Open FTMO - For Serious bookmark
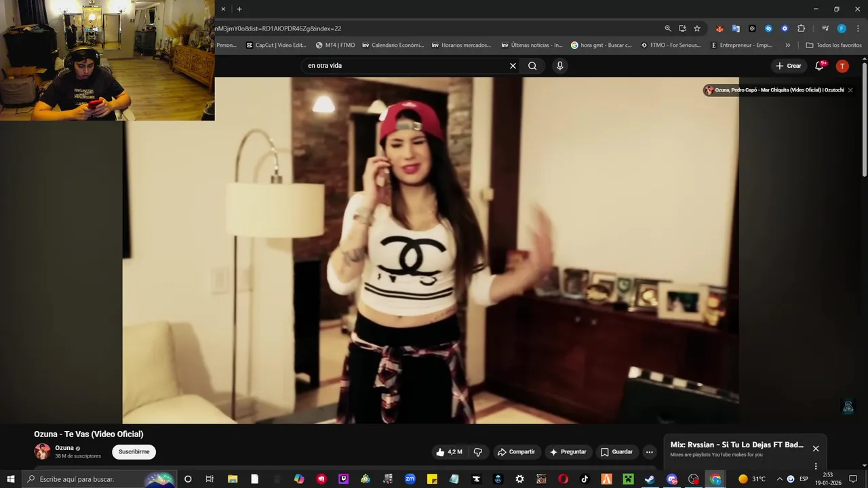Image resolution: width=868 pixels, height=488 pixels. (x=671, y=45)
